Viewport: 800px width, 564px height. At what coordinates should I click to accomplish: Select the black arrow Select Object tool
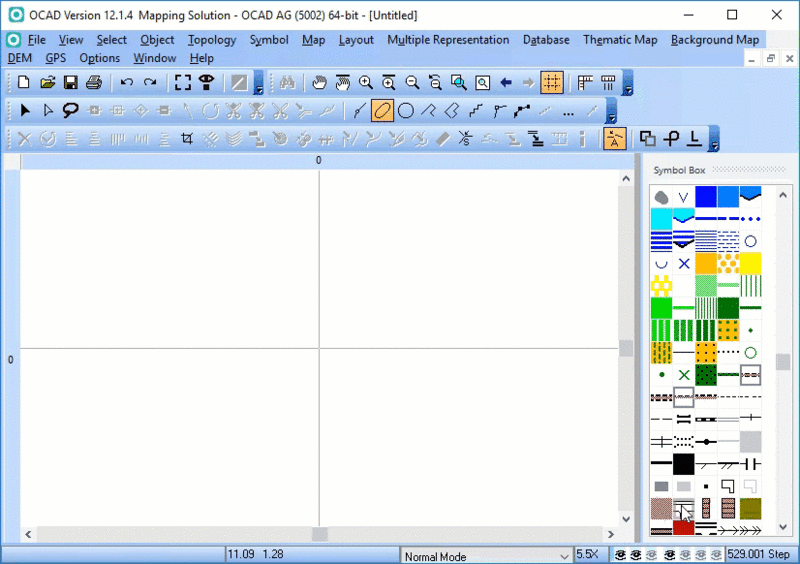(x=24, y=110)
